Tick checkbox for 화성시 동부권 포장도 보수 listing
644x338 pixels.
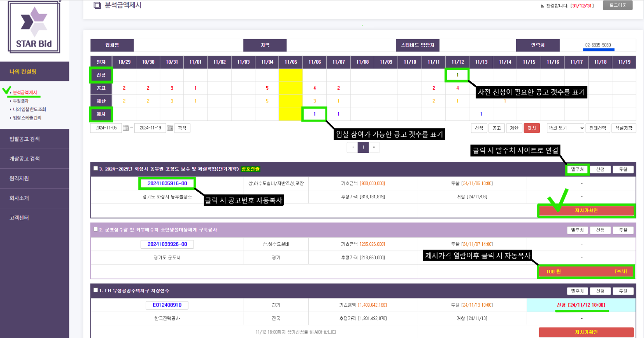point(95,168)
